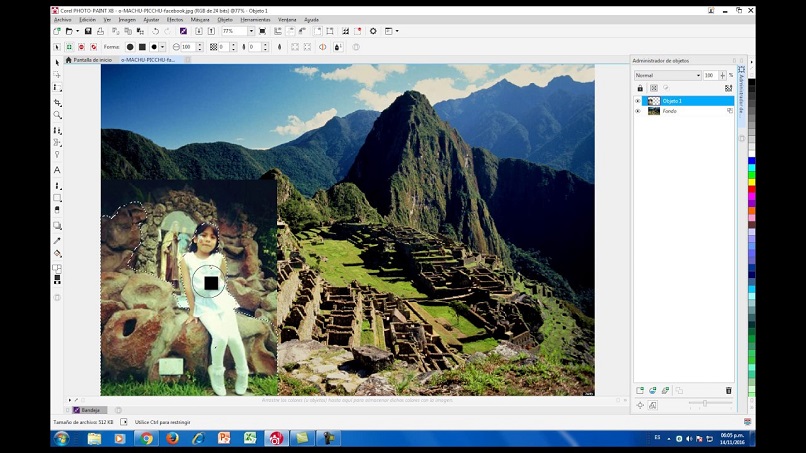Expand the Open file dropdown arrow
This screenshot has height=453, width=806.
(78, 31)
